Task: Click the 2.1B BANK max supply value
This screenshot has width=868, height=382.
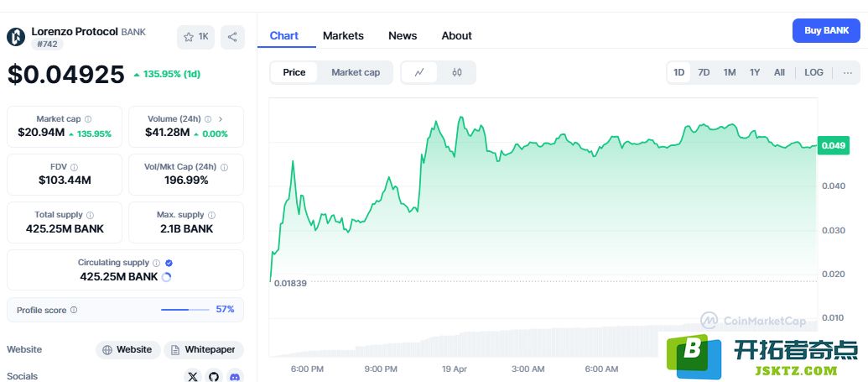Action: (x=185, y=228)
